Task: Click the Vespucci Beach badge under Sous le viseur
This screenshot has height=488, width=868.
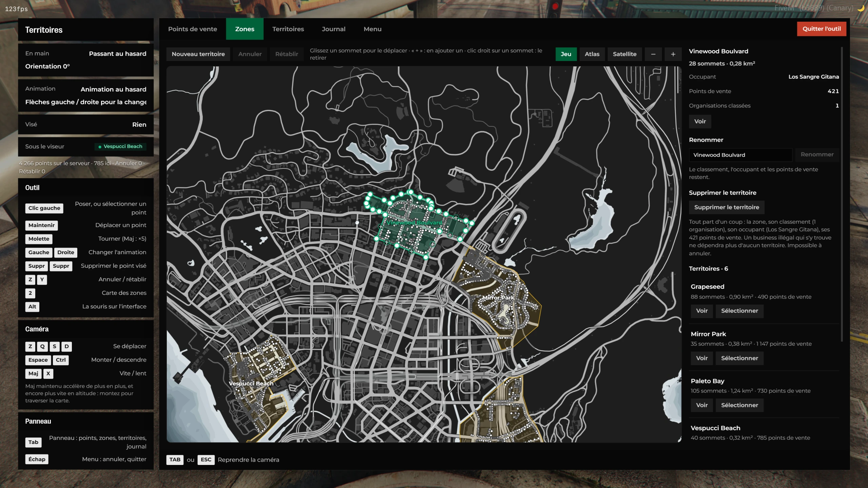Action: pos(120,146)
